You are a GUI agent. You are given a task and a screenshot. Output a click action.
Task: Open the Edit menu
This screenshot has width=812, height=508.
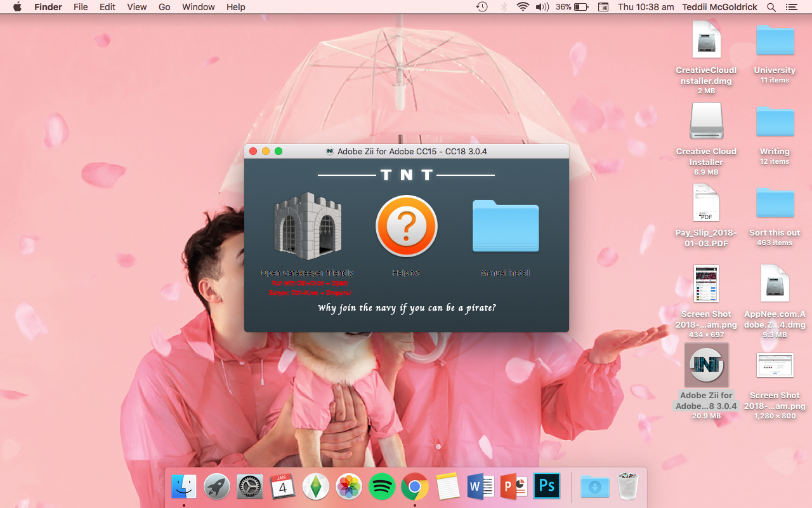107,7
